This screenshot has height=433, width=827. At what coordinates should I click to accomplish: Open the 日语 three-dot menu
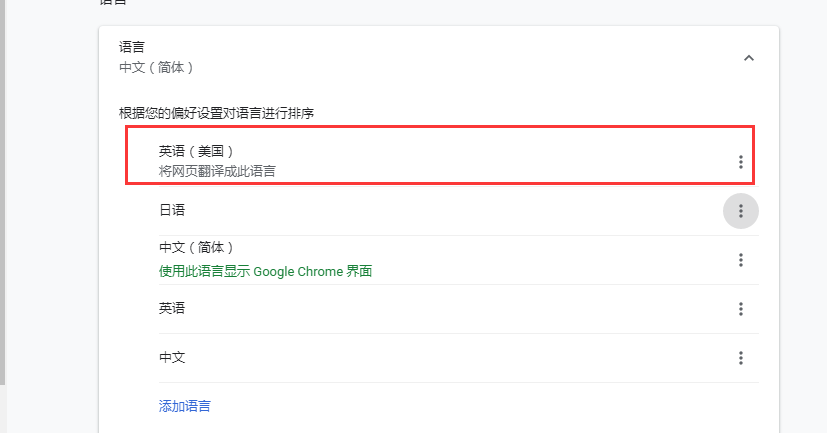click(x=740, y=211)
